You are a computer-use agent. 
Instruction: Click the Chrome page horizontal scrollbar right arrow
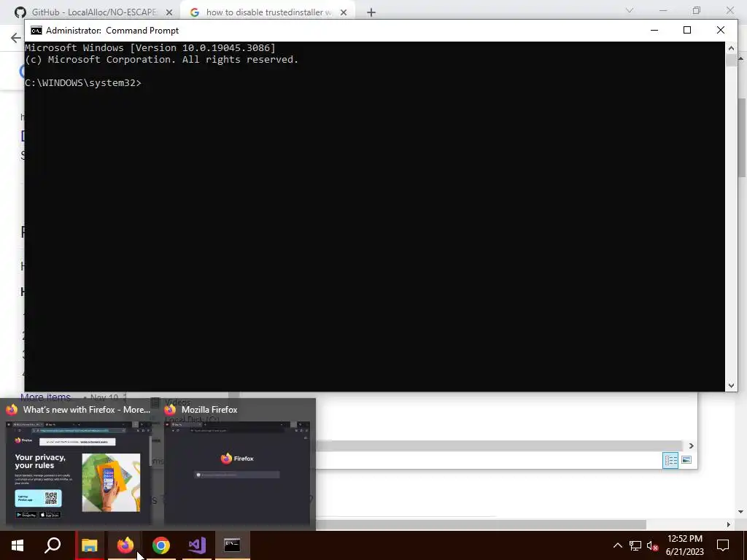click(x=729, y=524)
